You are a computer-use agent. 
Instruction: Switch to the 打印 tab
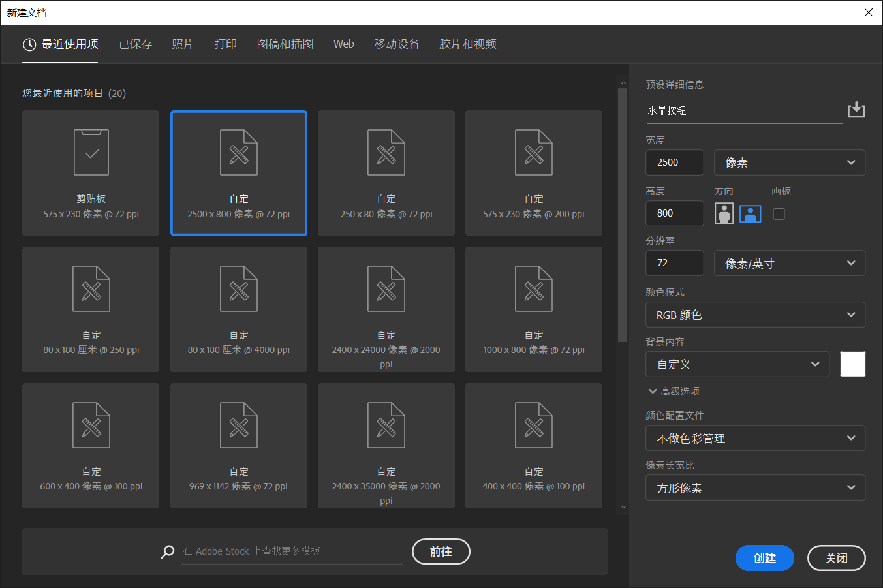[x=226, y=44]
